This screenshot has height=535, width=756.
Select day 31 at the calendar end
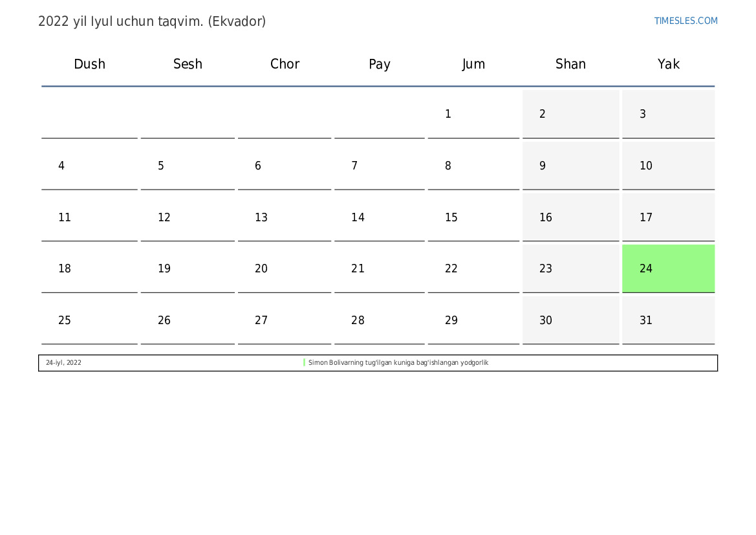point(668,320)
